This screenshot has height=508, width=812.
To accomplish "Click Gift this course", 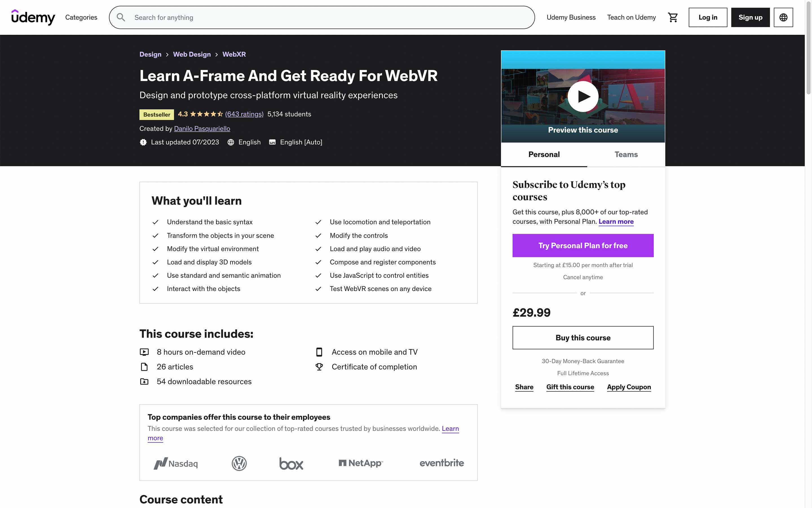I will (570, 387).
